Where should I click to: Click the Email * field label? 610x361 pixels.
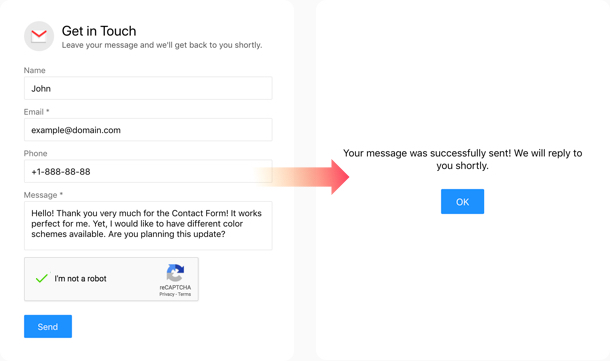(x=37, y=112)
